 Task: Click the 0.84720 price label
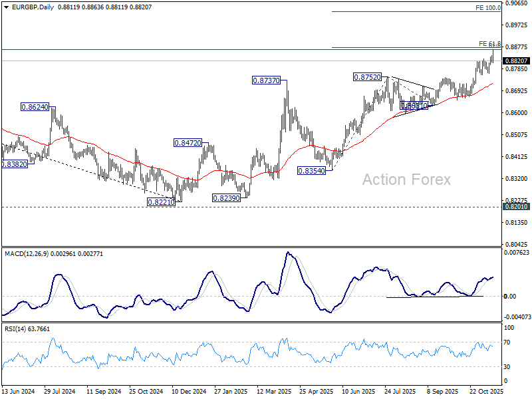click(x=188, y=143)
